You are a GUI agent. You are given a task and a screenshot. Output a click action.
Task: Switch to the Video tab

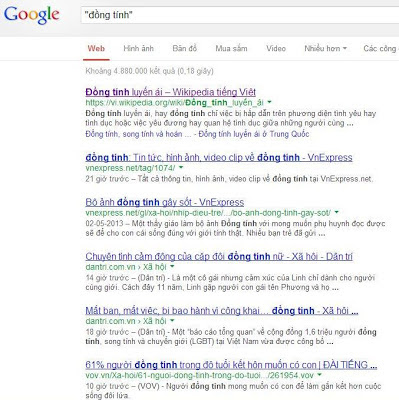276,49
